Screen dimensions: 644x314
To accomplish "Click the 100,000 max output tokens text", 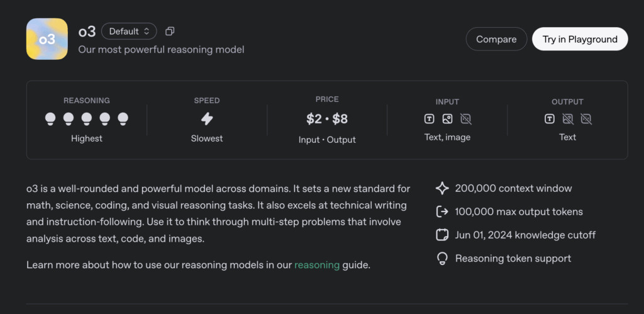I will coord(519,211).
